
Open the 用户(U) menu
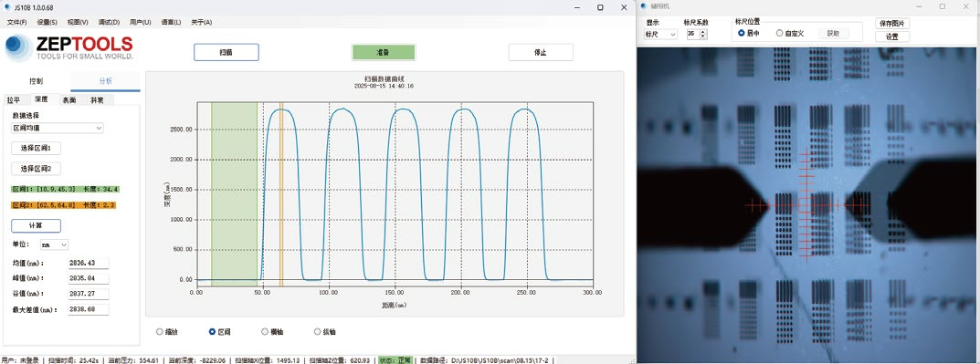click(140, 22)
